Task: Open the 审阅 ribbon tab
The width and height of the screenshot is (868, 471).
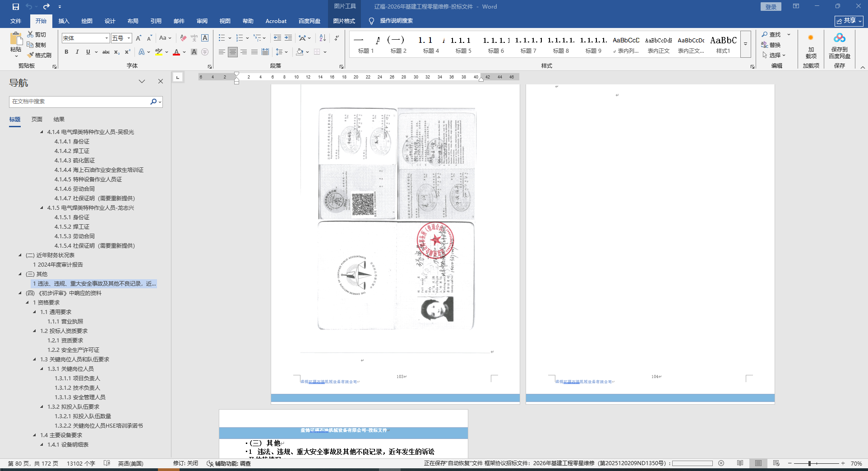Action: (202, 21)
